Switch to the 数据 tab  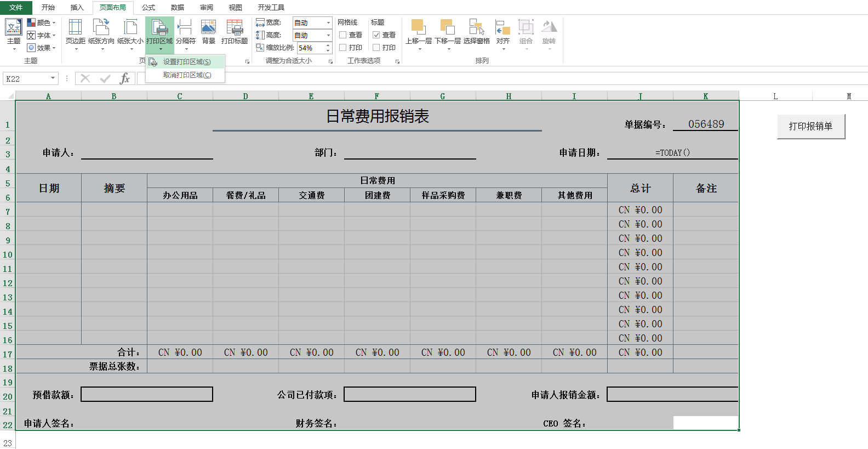pyautogui.click(x=178, y=8)
